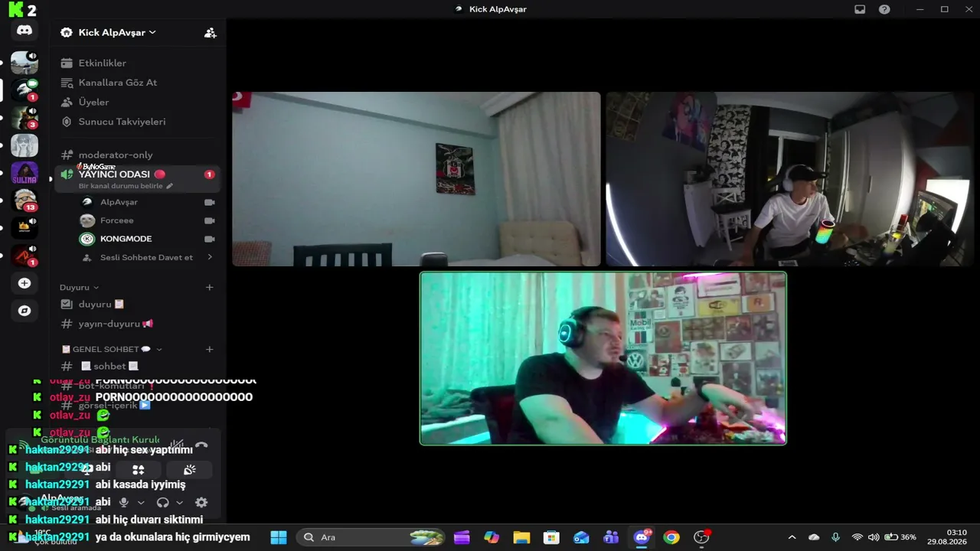Viewport: 980px width, 551px height.
Task: Open the SULINA server icon
Action: (24, 173)
